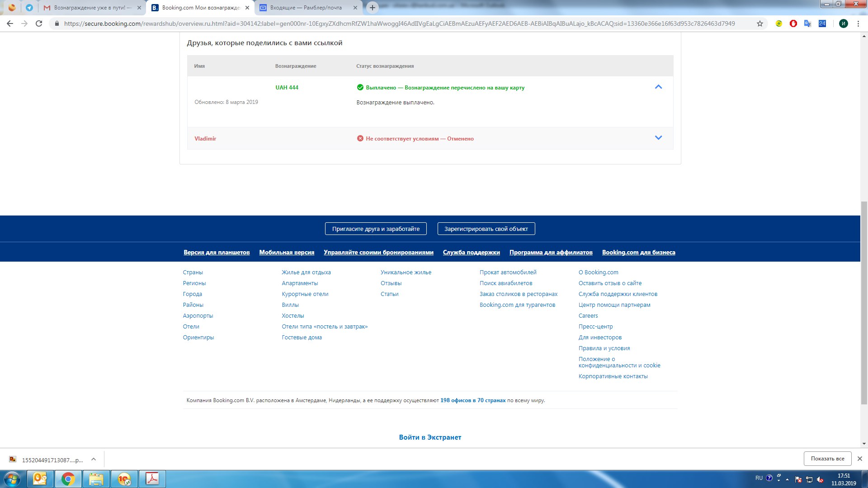Open Программа для аффилиатов link
This screenshot has width=868, height=488.
(x=551, y=252)
